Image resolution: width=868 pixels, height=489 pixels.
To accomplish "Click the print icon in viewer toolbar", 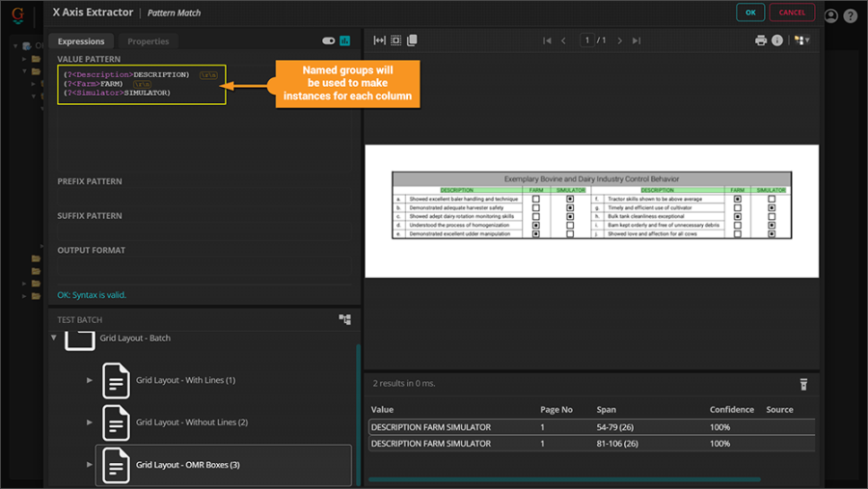I will coord(761,41).
